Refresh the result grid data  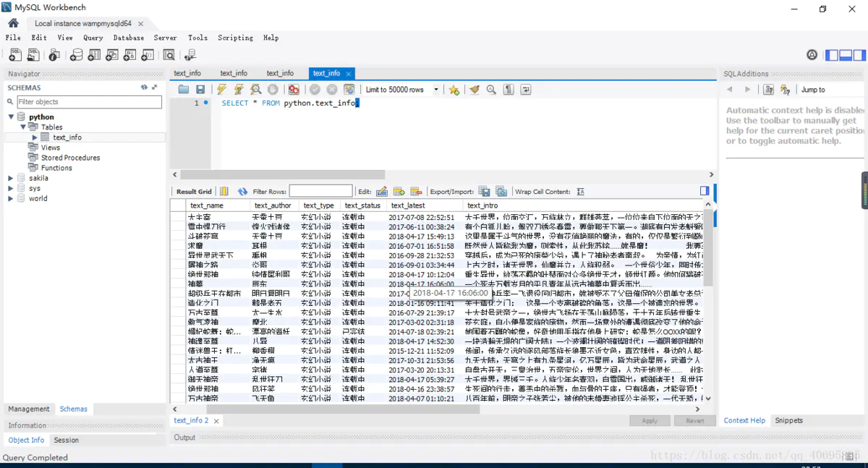(x=243, y=192)
